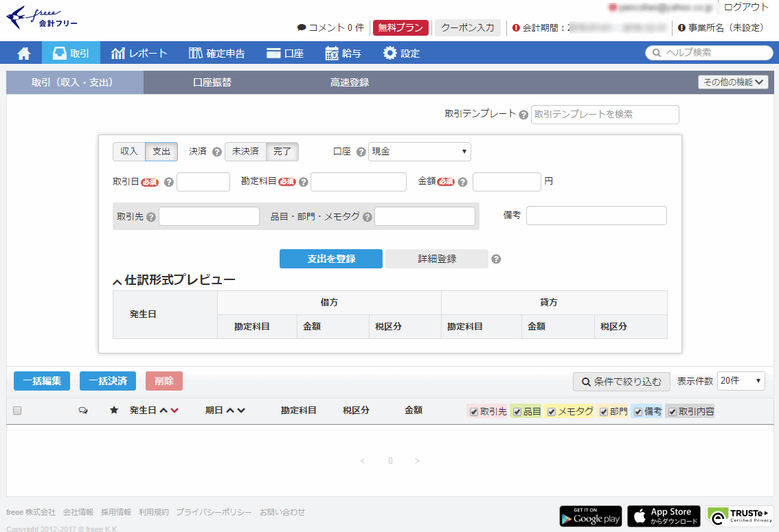Screen dimensions: 779x532
Task: Toggle the 備考 column checkbox
Action: [x=638, y=412]
